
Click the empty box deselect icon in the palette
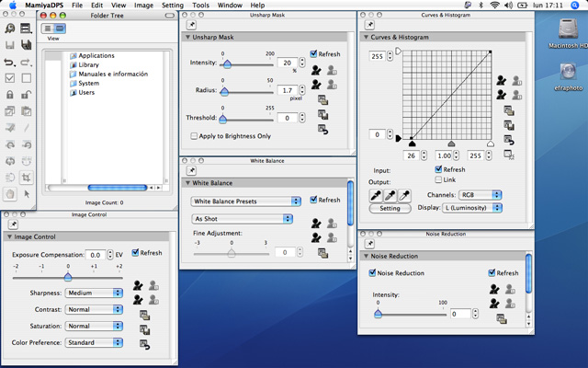[27, 78]
